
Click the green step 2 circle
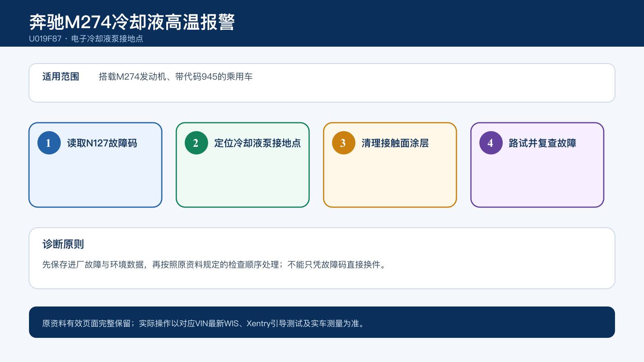pos(196,143)
